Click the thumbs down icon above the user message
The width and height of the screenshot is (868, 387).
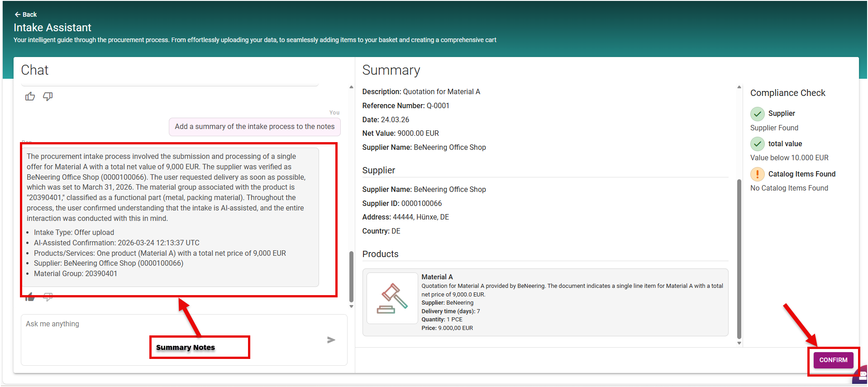click(x=48, y=96)
